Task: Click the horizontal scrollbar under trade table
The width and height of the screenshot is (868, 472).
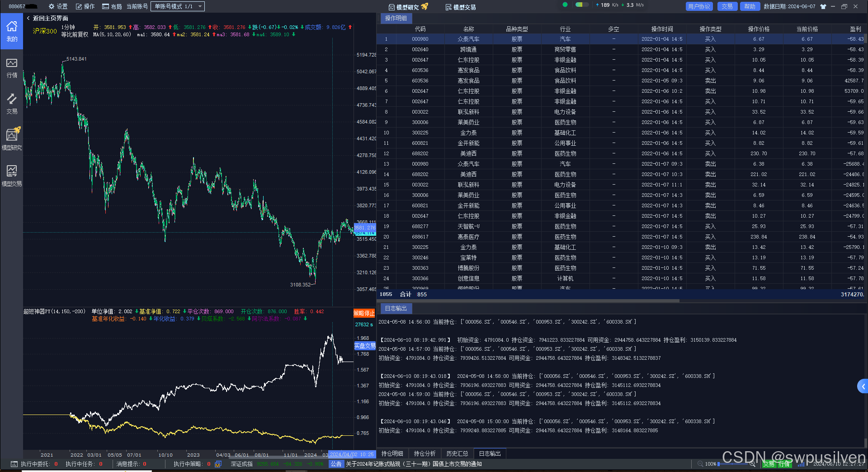Action: pyautogui.click(x=528, y=300)
